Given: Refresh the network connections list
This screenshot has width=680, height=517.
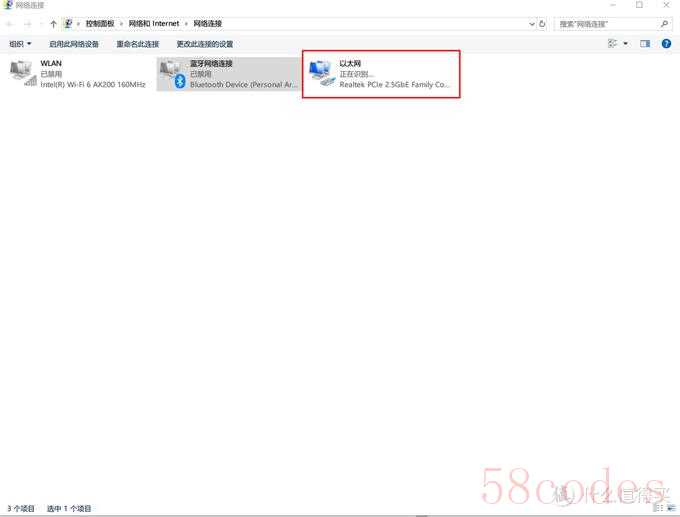Looking at the screenshot, I should click(542, 24).
